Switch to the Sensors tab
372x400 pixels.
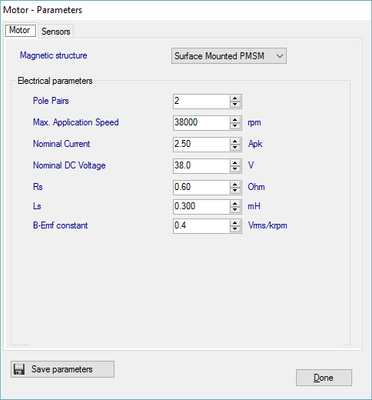56,32
